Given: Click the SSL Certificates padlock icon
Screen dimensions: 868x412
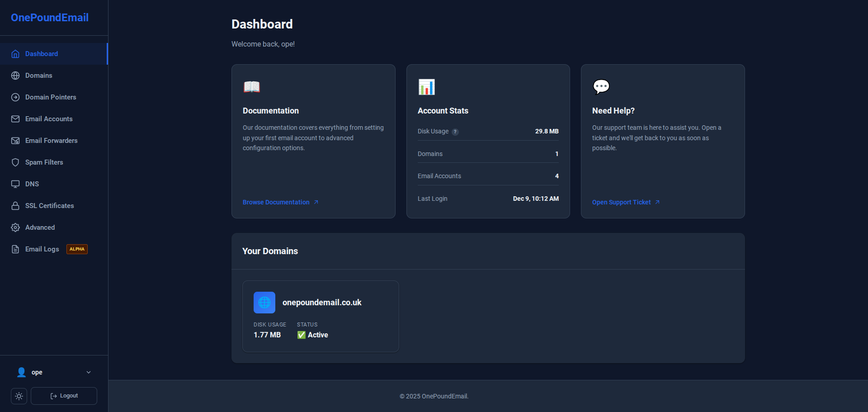Looking at the screenshot, I should (15, 206).
